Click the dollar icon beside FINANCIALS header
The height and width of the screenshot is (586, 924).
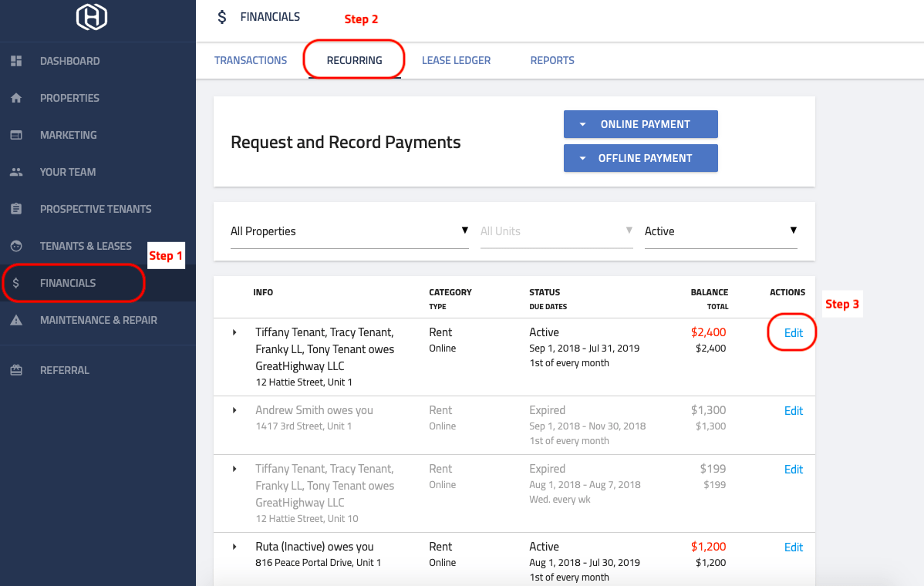point(221,15)
